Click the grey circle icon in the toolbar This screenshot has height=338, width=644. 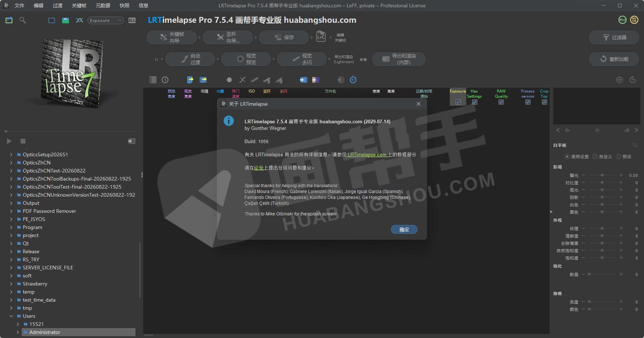(229, 80)
